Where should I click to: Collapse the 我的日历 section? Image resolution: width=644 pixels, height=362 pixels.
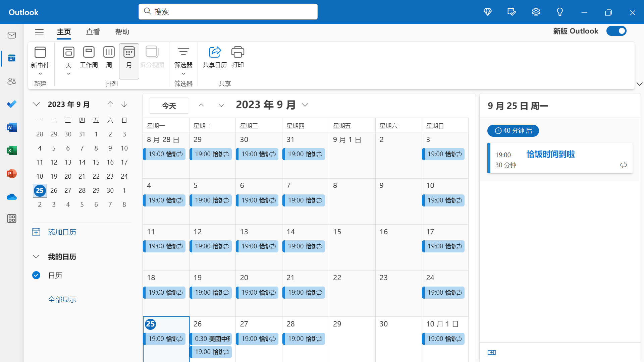pos(36,257)
